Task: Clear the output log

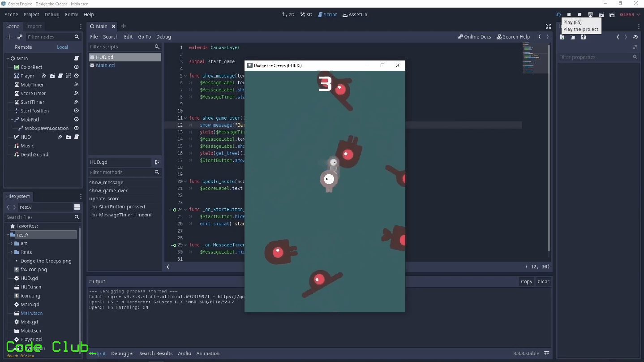Action: coord(543,282)
